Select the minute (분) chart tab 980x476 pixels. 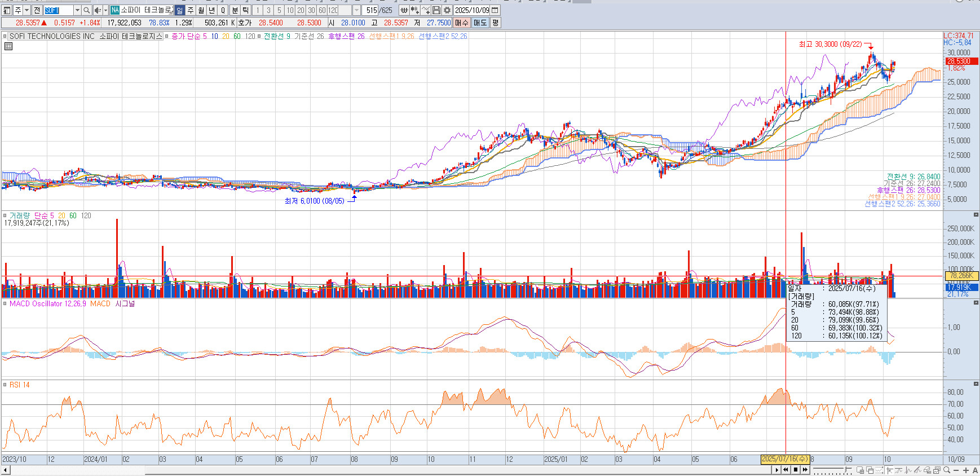tap(235, 10)
